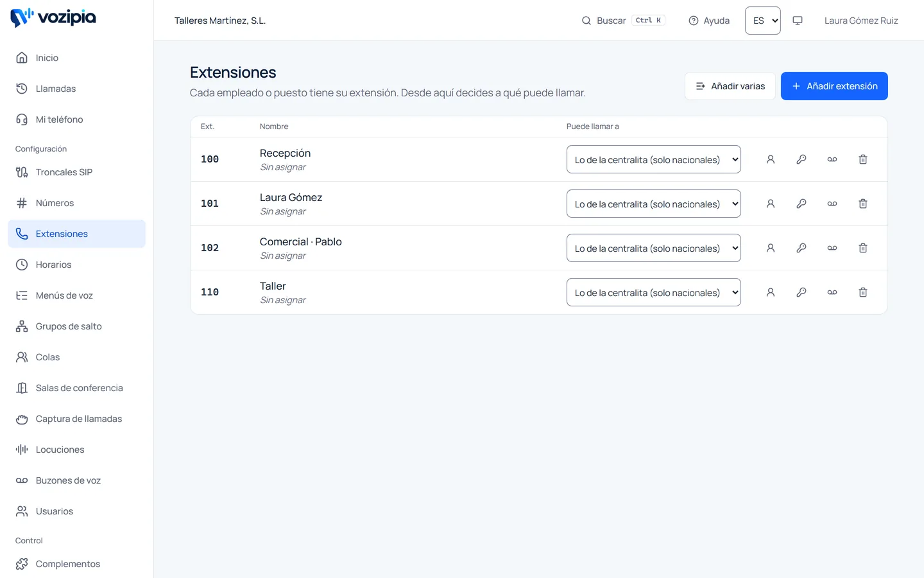Click the key icon for extension 100 Recepción

tap(801, 159)
